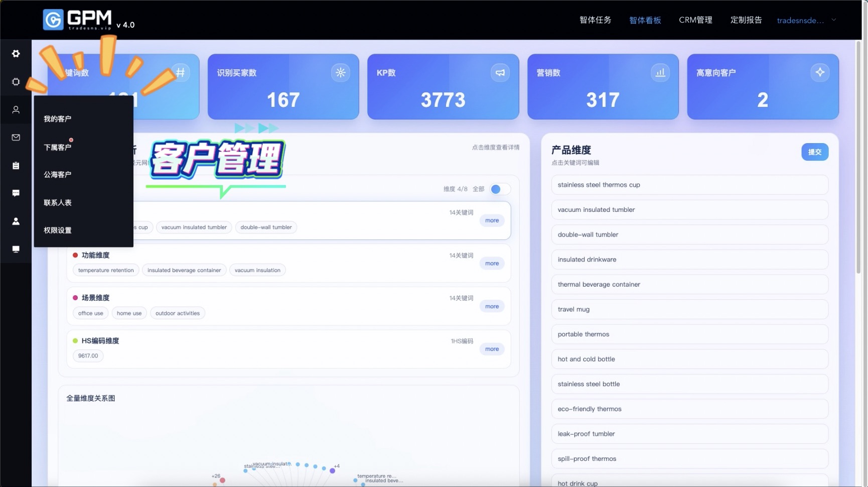The width and height of the screenshot is (868, 487).
Task: Click the megaphone icon on KP数 card
Action: pos(500,73)
